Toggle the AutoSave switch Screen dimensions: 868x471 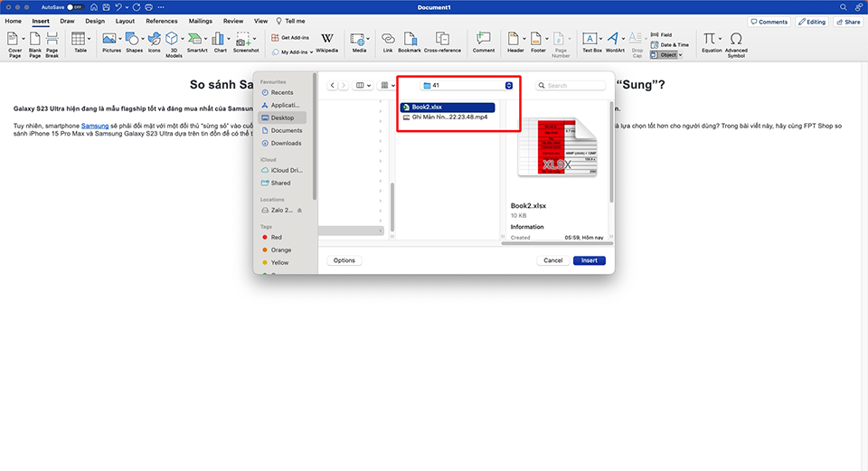pyautogui.click(x=75, y=7)
